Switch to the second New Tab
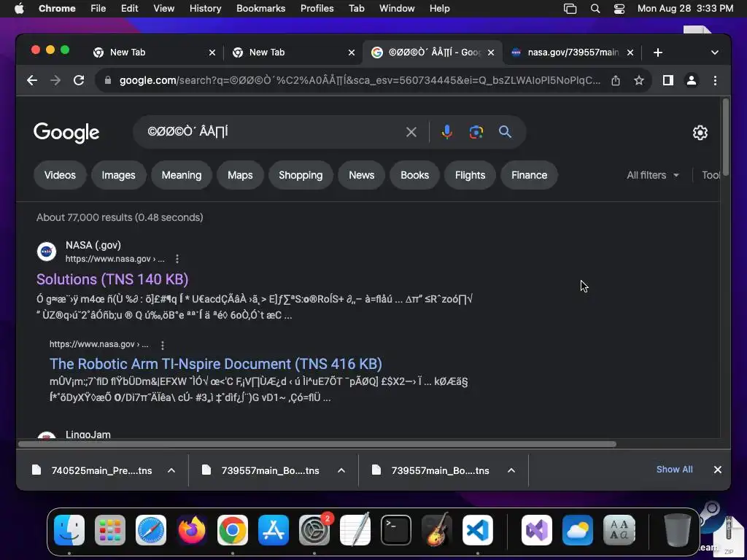747x560 pixels. pos(292,52)
